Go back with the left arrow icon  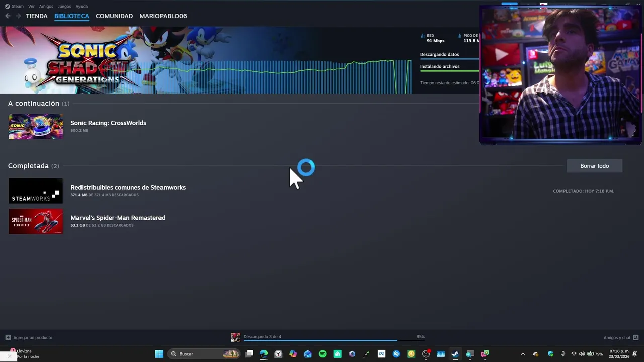pos(8,16)
